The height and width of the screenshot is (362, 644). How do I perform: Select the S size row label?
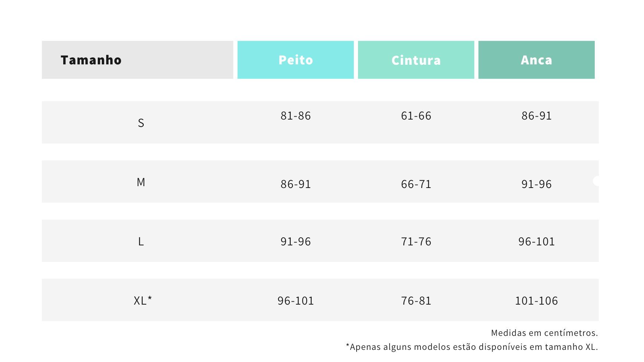point(141,123)
